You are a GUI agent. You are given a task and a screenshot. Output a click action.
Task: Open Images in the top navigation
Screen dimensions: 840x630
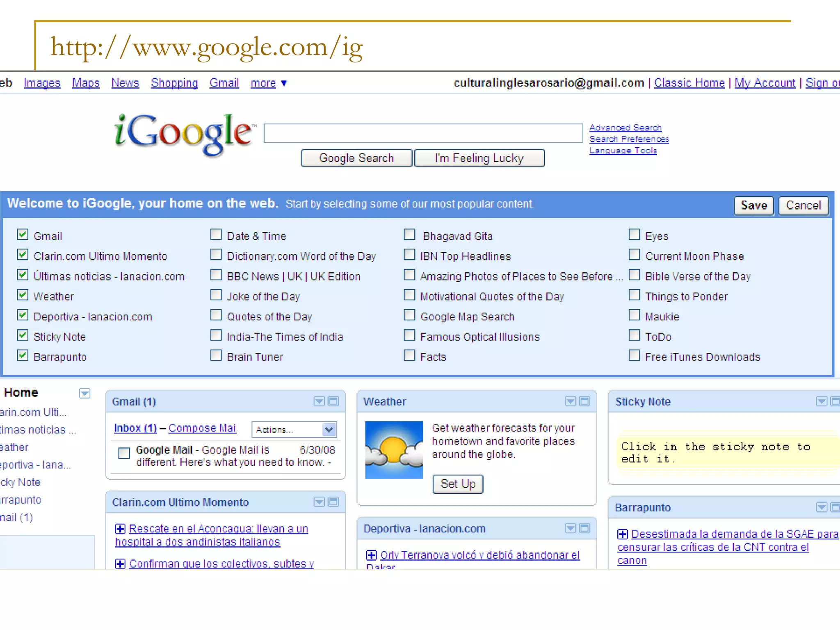tap(42, 83)
